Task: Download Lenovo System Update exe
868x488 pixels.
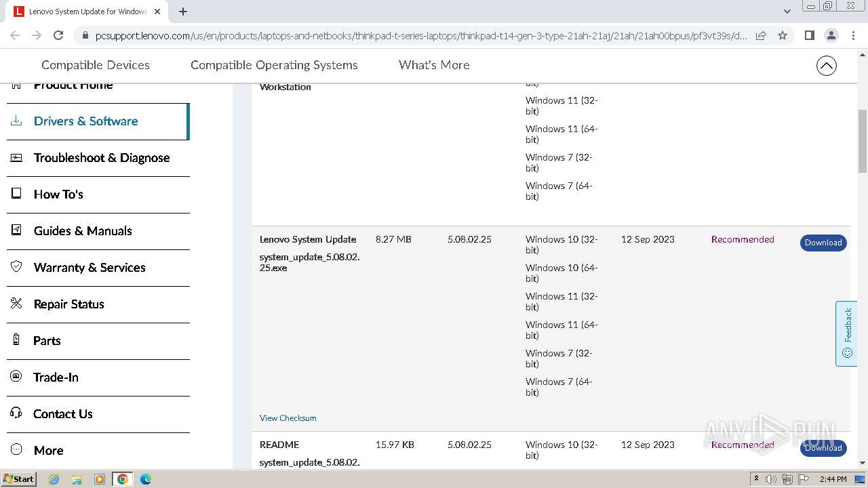Action: (x=823, y=243)
